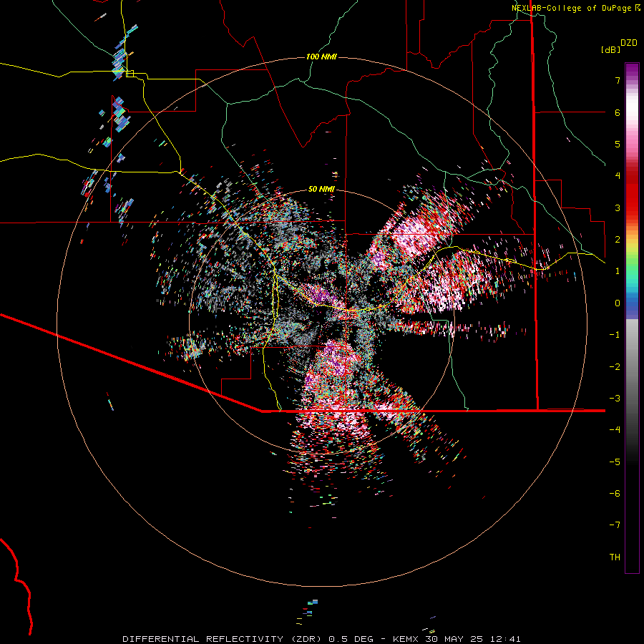Click the color scale value 2
Screen dimensions: 644x644
tap(618, 240)
